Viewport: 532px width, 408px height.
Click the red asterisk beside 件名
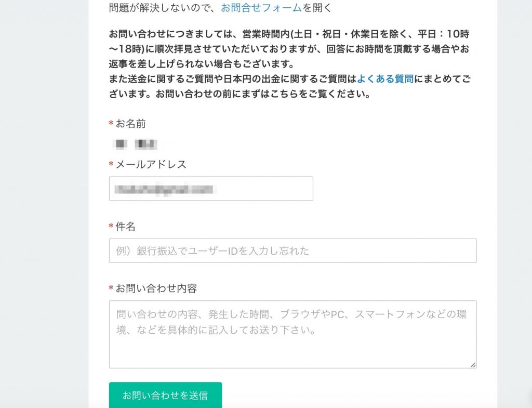111,226
